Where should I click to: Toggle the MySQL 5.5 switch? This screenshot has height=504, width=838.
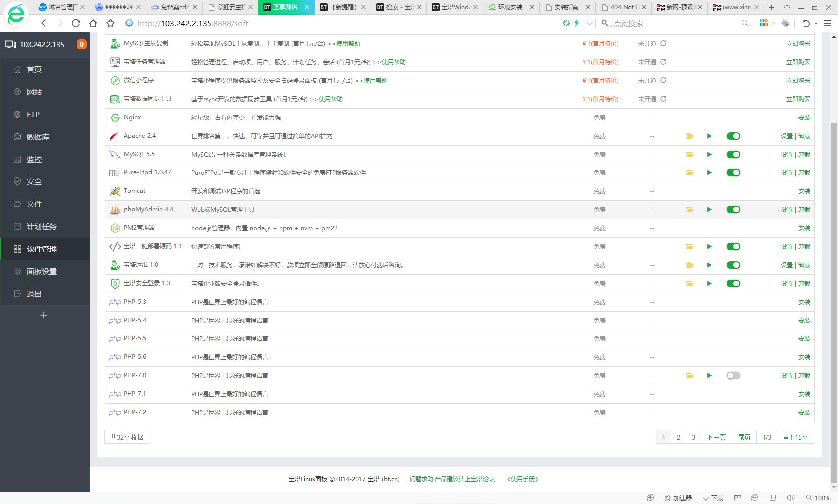coord(733,155)
